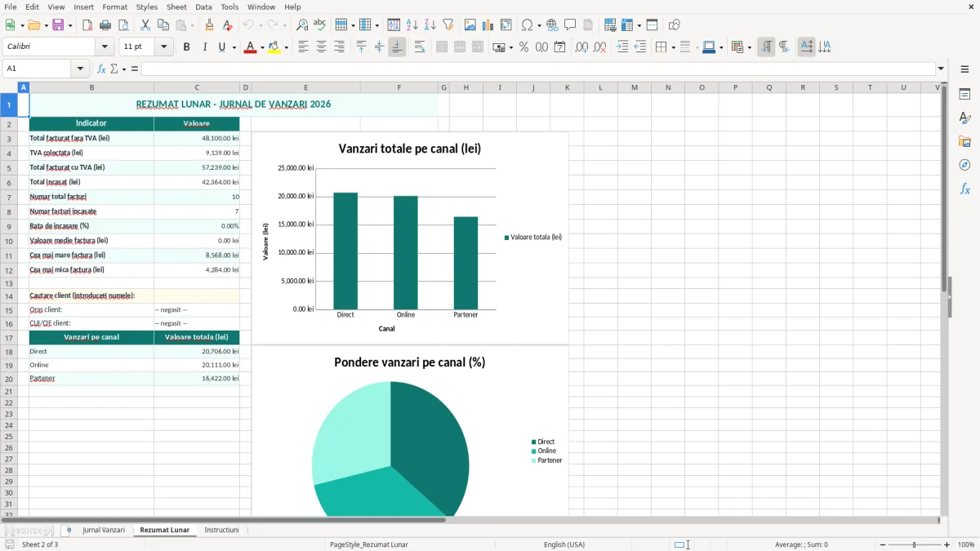
Task: Click the 100% zoom level
Action: pos(966,544)
